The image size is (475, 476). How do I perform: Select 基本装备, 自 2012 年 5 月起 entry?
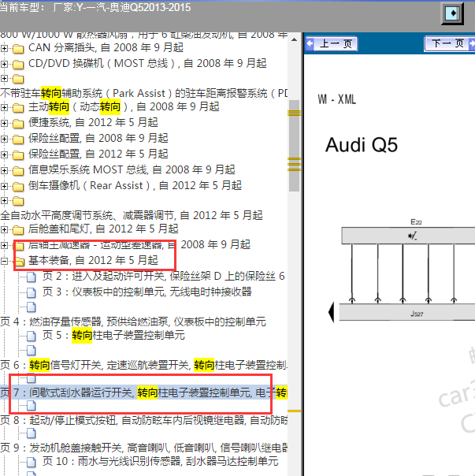click(x=93, y=261)
